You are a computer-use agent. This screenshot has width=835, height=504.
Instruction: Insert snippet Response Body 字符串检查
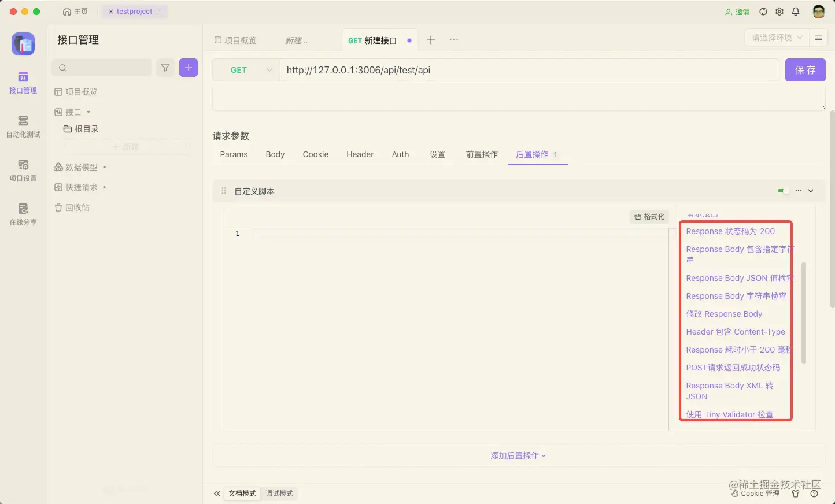point(736,296)
